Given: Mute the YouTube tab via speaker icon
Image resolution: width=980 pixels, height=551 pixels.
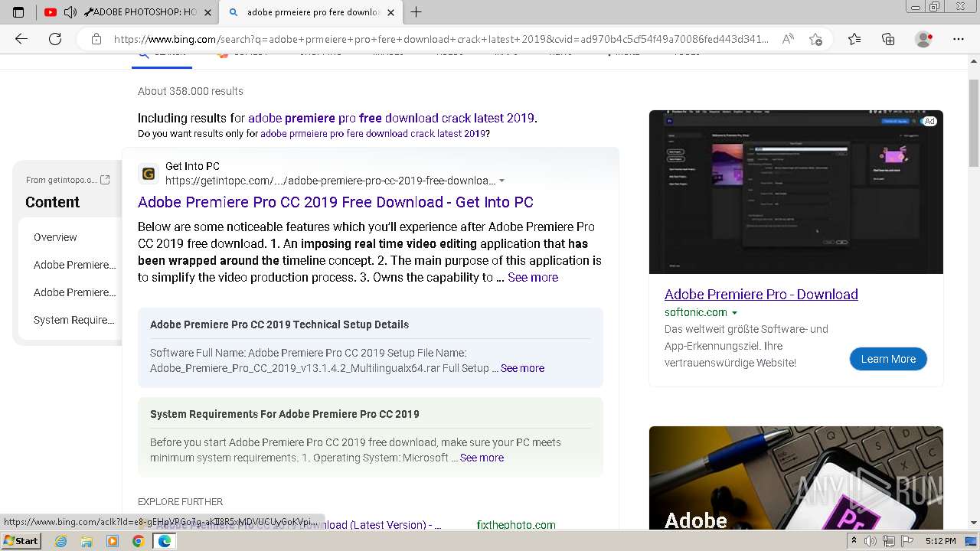Looking at the screenshot, I should pyautogui.click(x=70, y=12).
